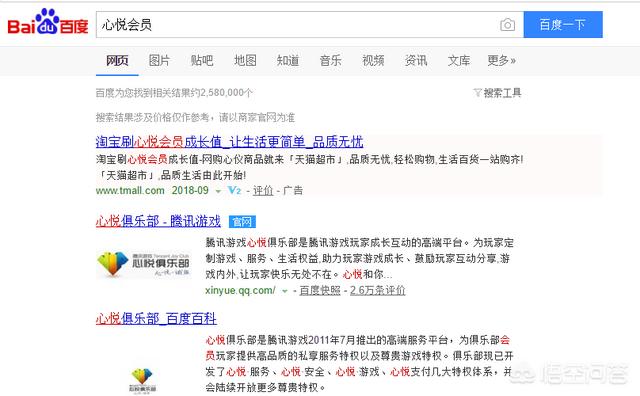
Task: Click the 广告 label in the ad result
Action: coord(293,190)
